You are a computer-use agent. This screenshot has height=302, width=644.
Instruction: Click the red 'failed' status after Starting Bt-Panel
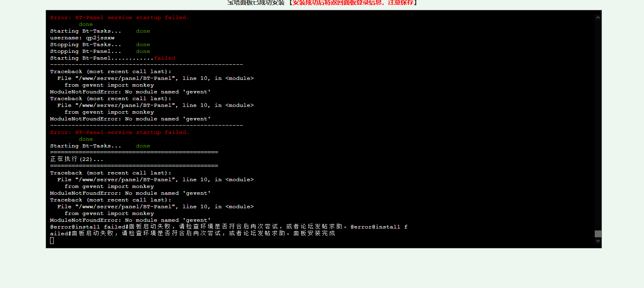coord(164,58)
